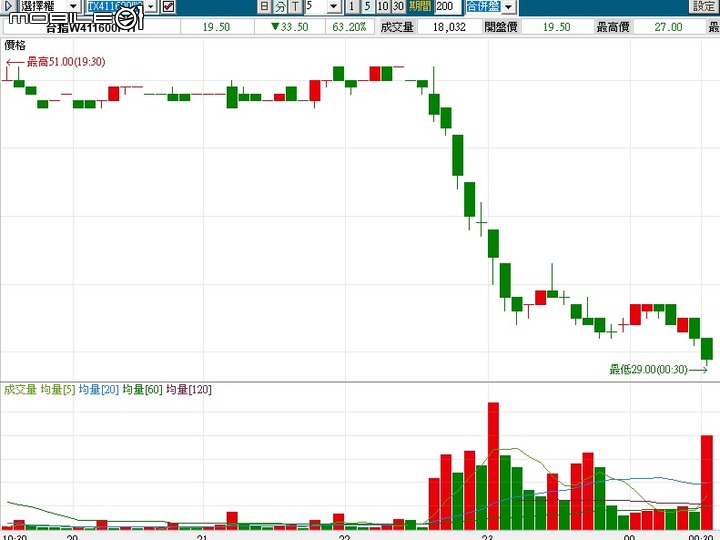Toggle the red checkmark box in toolbar
The image size is (720, 540).
pos(168,6)
